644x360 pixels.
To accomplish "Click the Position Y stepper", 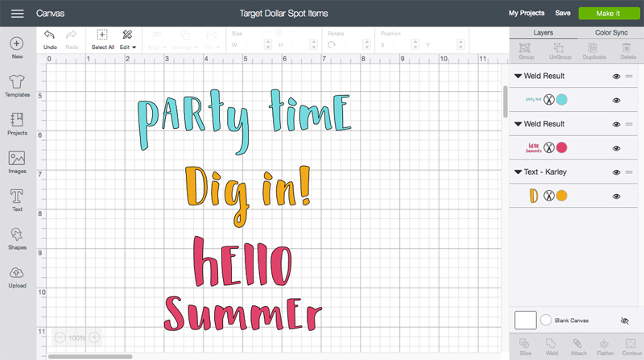I will tap(460, 44).
